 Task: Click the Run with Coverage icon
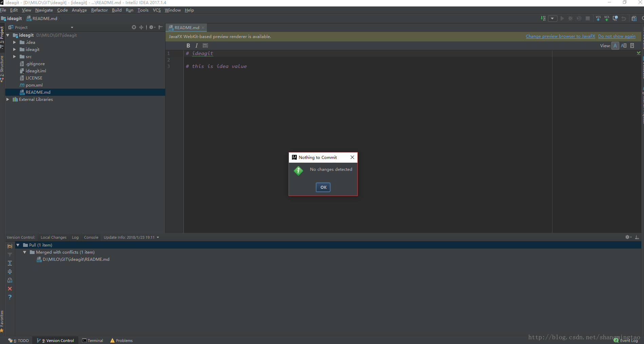coord(579,18)
